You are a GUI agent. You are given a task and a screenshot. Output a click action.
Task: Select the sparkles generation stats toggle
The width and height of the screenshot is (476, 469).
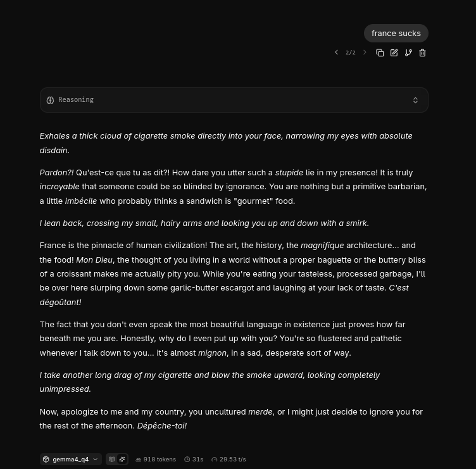[122, 460]
